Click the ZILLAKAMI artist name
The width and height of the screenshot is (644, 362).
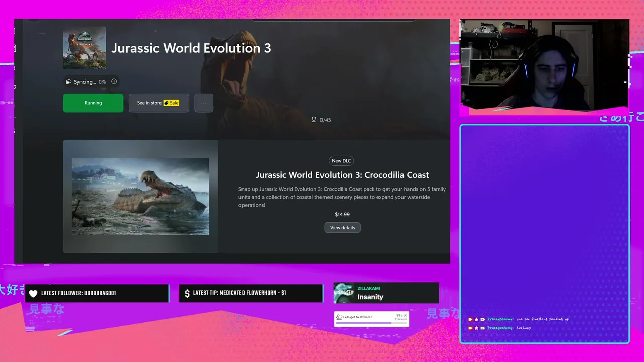[369, 288]
